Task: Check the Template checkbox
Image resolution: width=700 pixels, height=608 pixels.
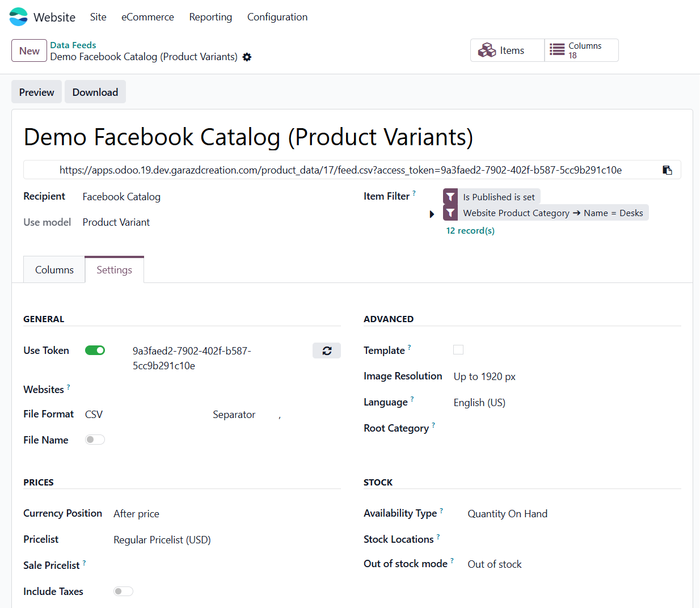Action: coord(458,350)
